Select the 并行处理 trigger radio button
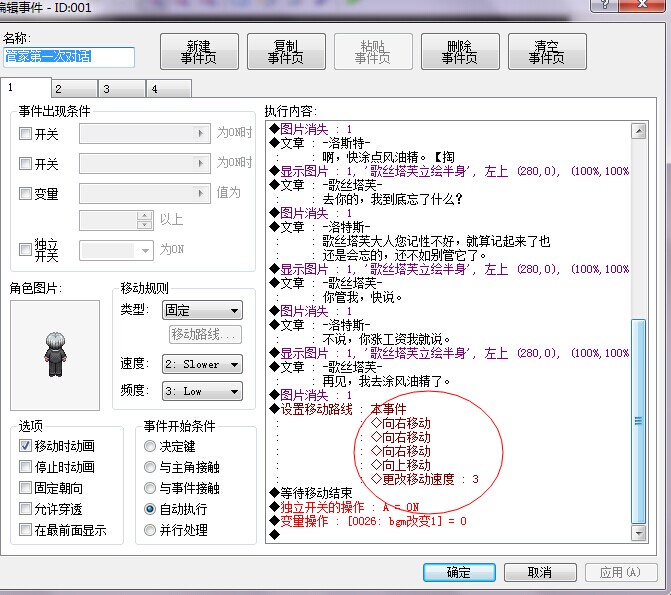Viewport: 671px width, 595px height. (x=150, y=530)
